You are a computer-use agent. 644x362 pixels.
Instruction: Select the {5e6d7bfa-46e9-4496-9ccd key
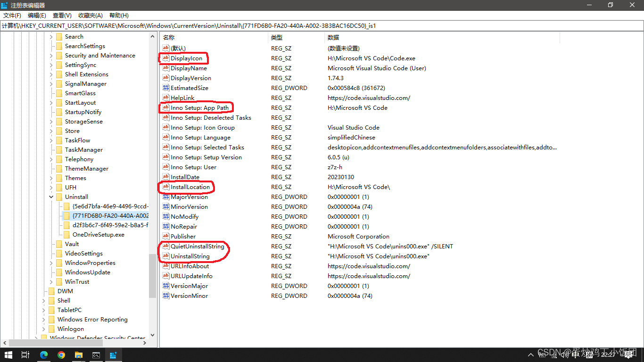pos(110,206)
